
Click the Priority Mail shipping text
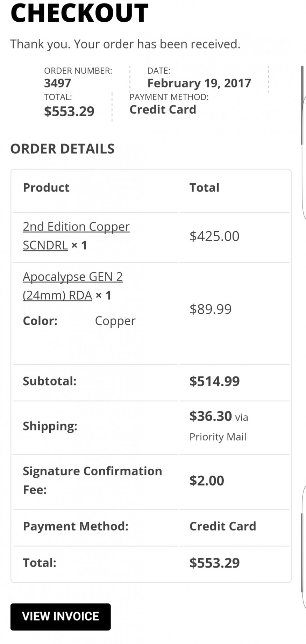[x=218, y=437]
